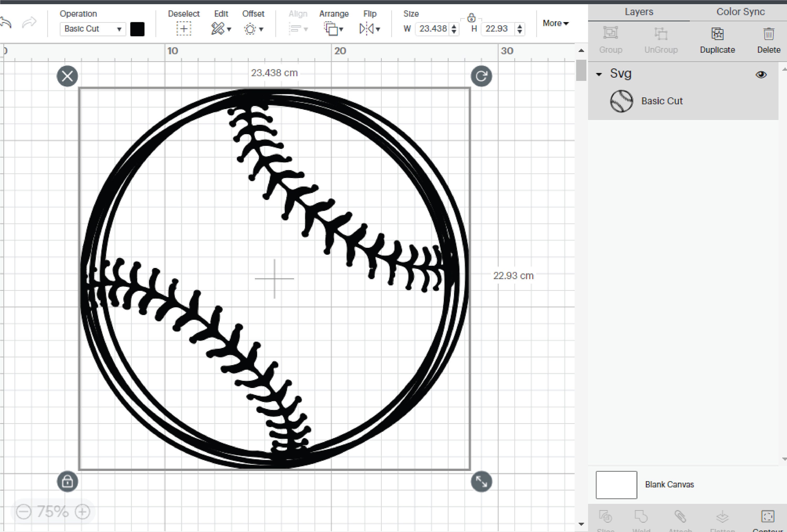Image resolution: width=787 pixels, height=532 pixels.
Task: Toggle visibility of the Svg layer group
Action: 761,74
